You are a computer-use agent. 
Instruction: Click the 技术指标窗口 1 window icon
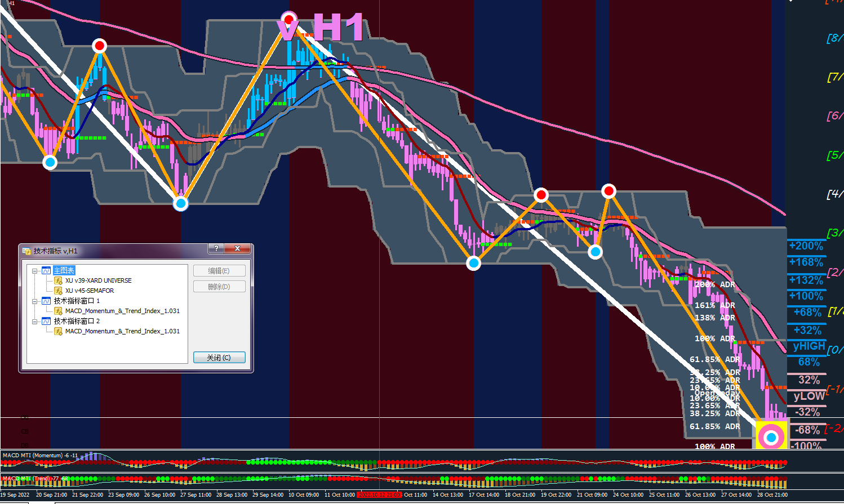pos(46,301)
